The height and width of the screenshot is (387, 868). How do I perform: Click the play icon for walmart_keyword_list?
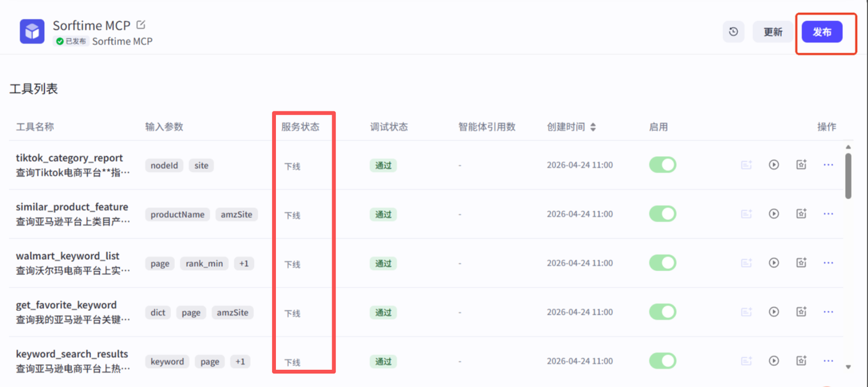click(x=774, y=263)
